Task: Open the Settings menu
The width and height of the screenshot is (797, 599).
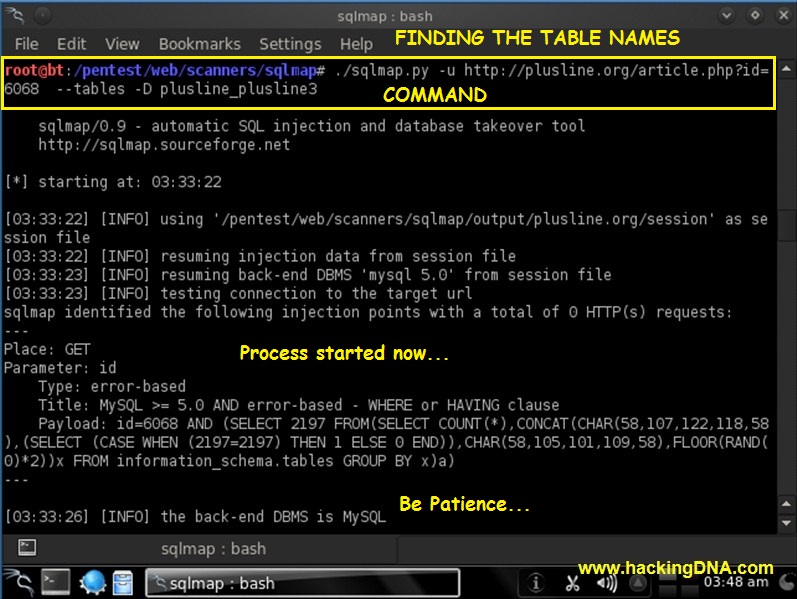Action: [290, 44]
